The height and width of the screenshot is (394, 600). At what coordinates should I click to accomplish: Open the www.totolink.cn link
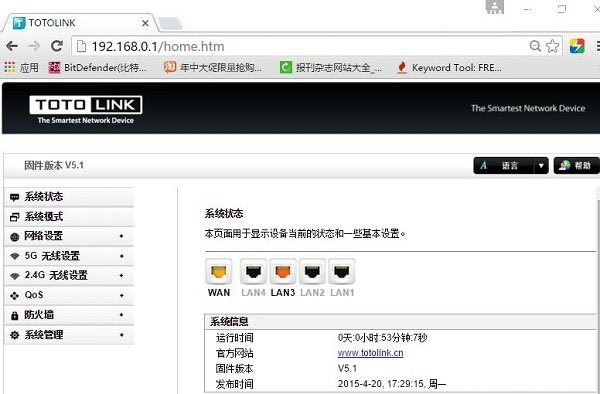click(370, 353)
